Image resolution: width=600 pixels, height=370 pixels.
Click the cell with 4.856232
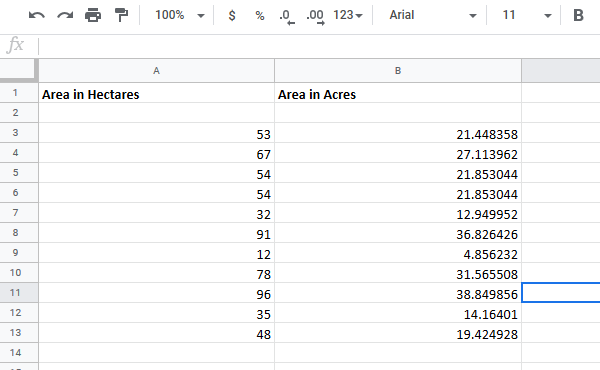(x=398, y=253)
